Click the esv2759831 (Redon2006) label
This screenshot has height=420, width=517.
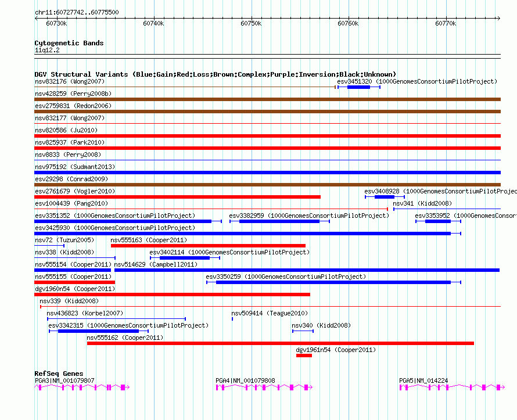(x=73, y=106)
